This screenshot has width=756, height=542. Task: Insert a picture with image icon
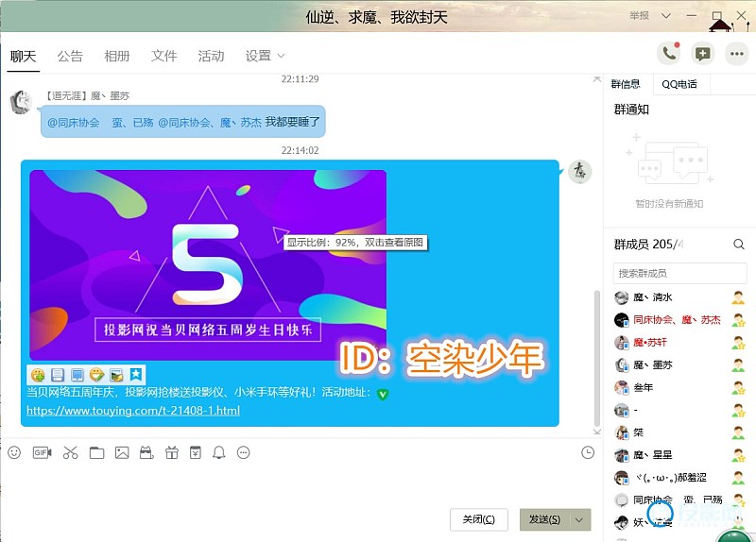click(122, 452)
